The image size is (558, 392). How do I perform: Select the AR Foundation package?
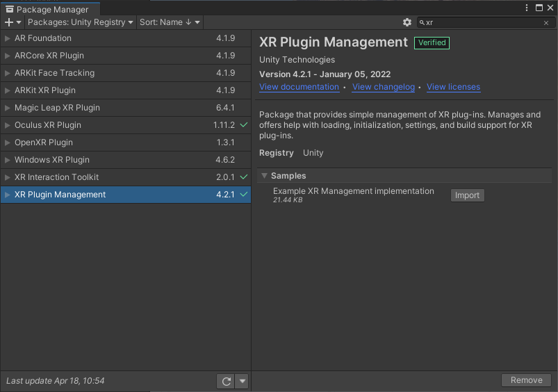click(x=126, y=38)
